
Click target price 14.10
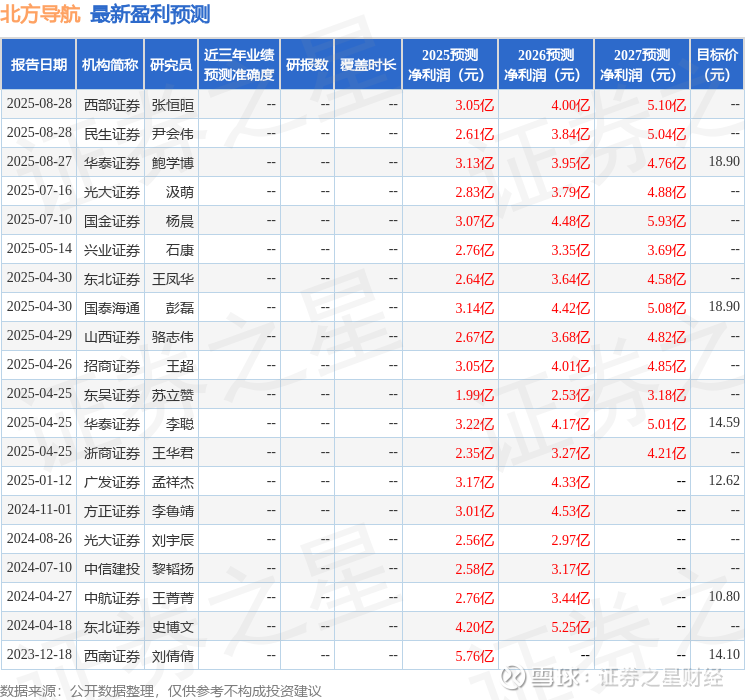[x=724, y=654]
